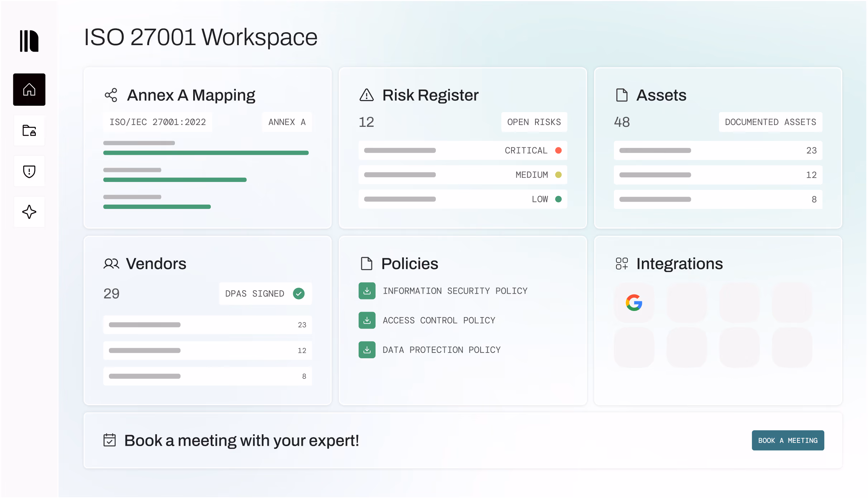Click the longest Annex A progress bar
This screenshot has width=868, height=498.
click(x=206, y=153)
